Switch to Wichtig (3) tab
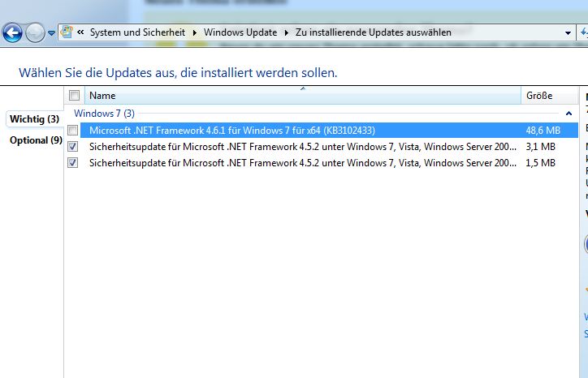 (x=34, y=119)
